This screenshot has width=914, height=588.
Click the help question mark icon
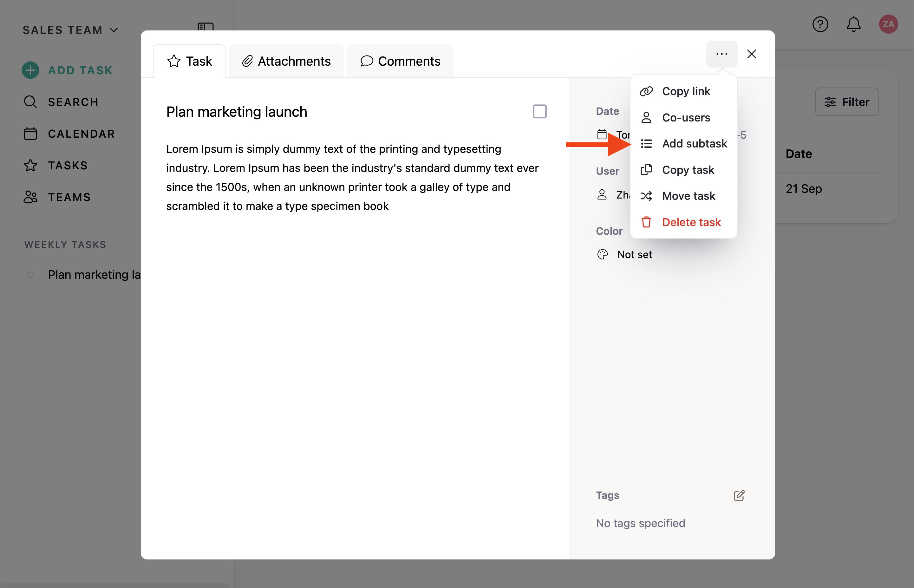click(x=820, y=24)
